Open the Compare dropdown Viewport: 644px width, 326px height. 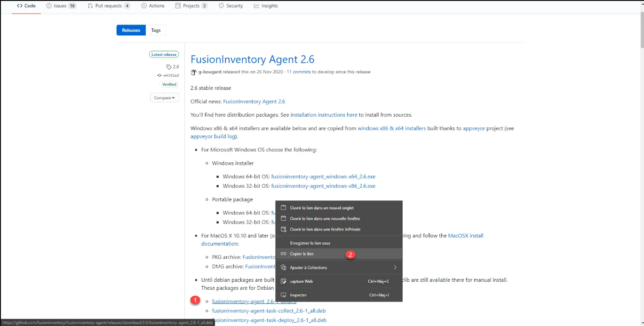[x=164, y=98]
